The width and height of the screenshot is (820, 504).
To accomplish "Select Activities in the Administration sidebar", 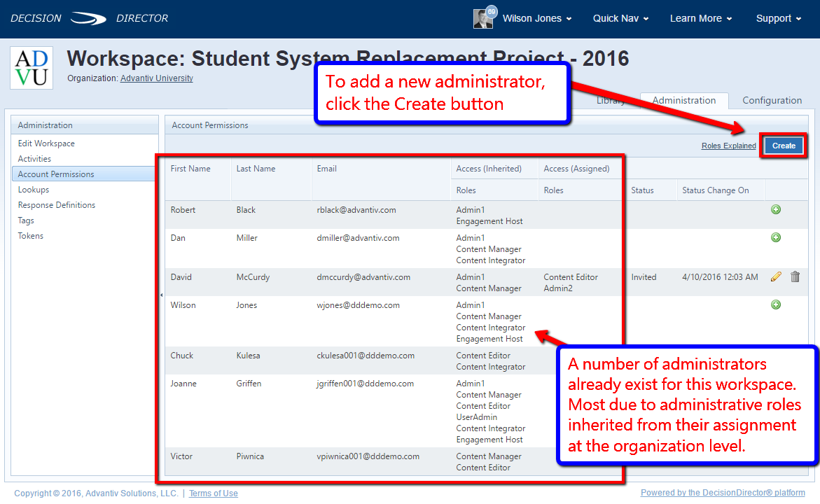I will pos(34,159).
